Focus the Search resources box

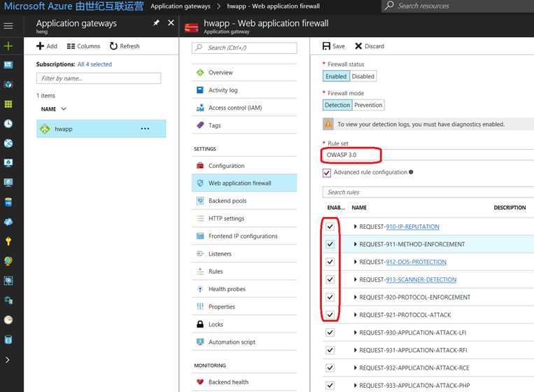458,6
